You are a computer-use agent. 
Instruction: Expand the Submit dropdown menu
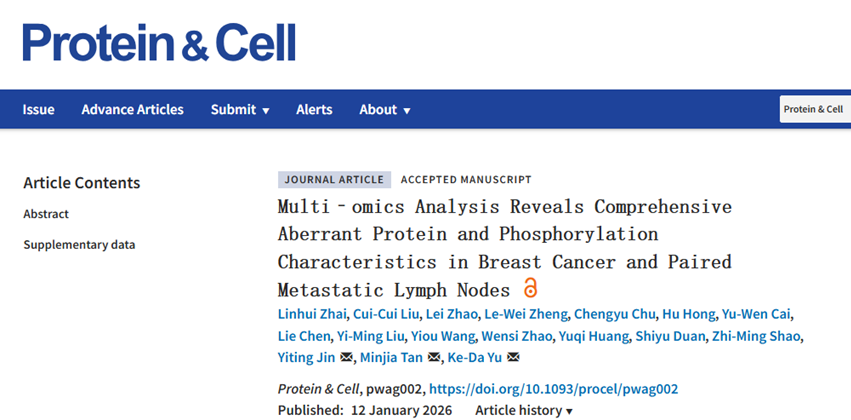(240, 110)
